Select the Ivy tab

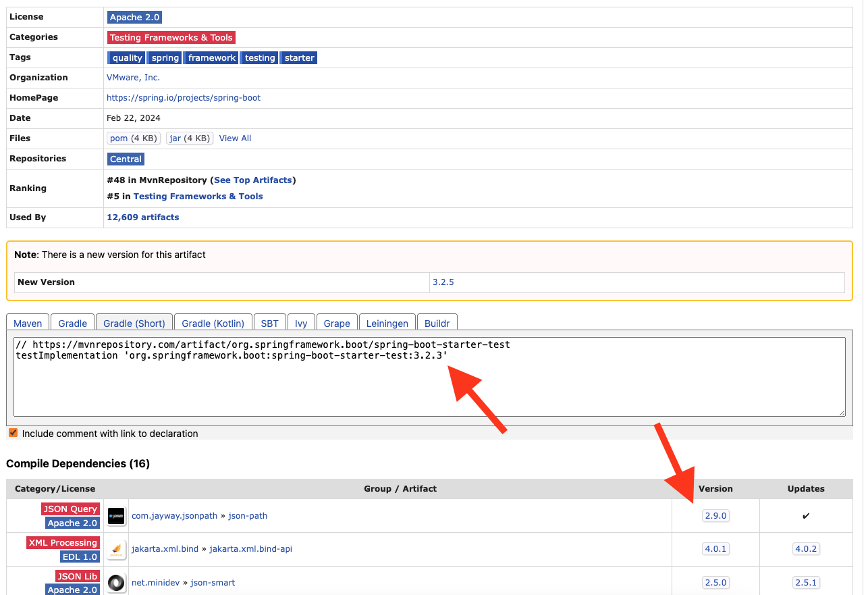301,323
